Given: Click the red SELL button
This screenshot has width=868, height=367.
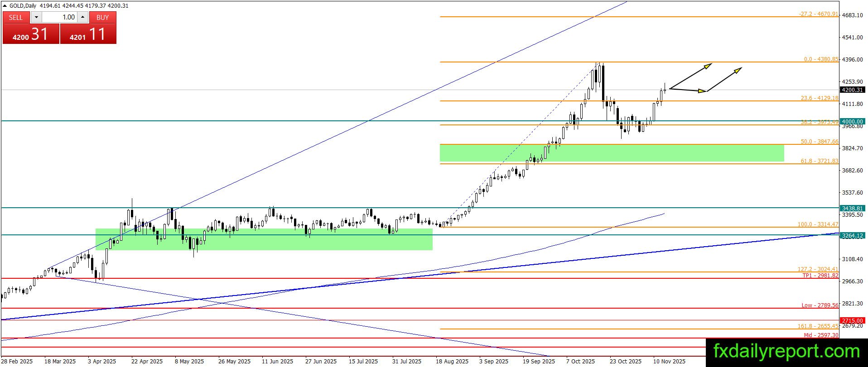Looking at the screenshot, I should pos(31,28).
